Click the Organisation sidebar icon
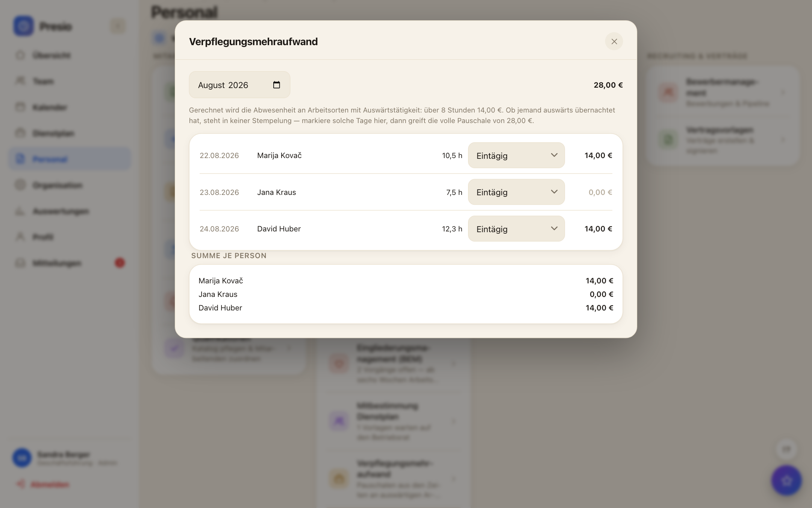The image size is (812, 508). tap(20, 185)
